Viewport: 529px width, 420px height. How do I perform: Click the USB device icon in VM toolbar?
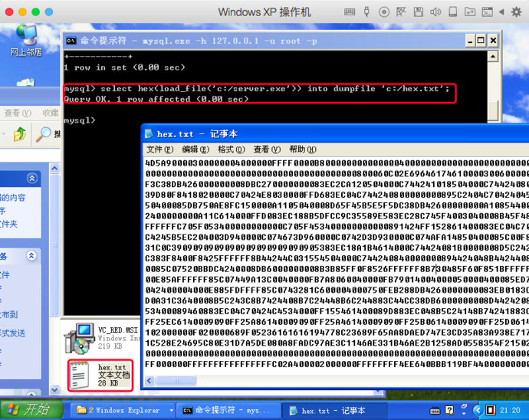tap(366, 11)
